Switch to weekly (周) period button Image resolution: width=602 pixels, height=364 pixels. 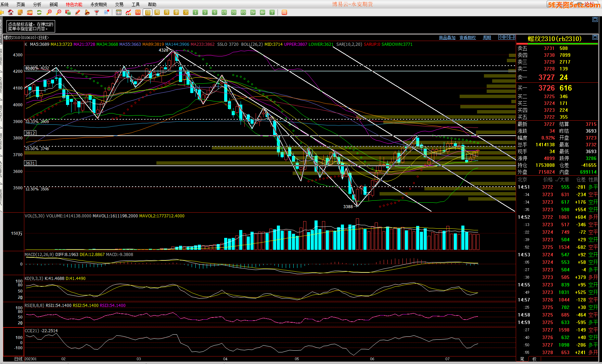157,12
